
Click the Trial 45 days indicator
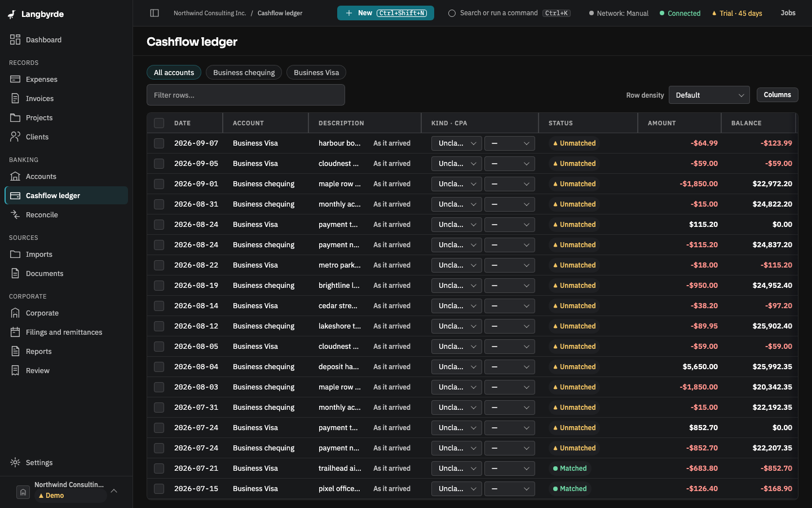point(737,13)
